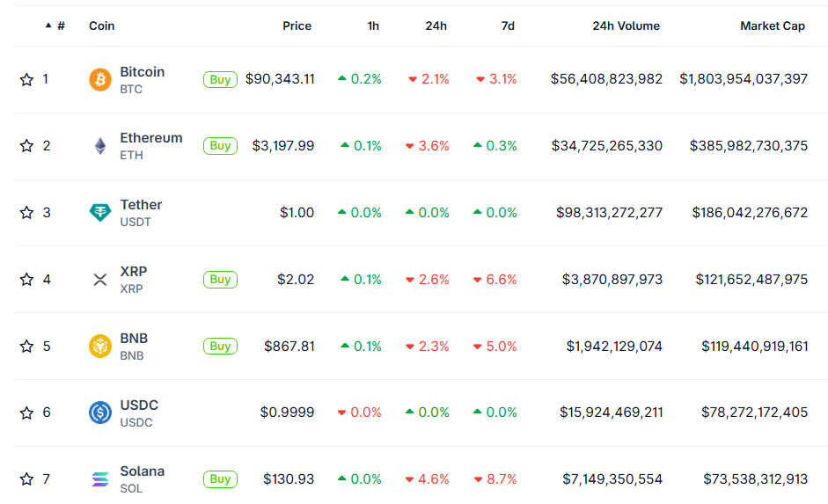
Task: Click the 7d column header
Action: [x=508, y=26]
